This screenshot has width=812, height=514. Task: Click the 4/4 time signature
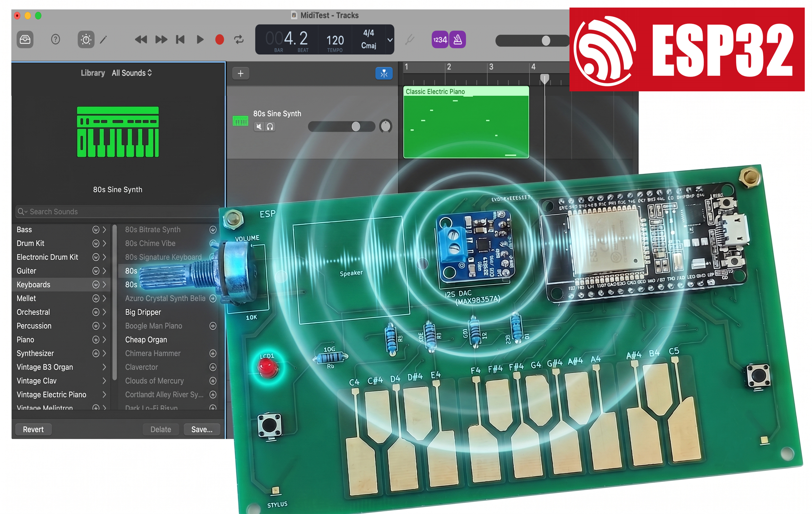click(369, 33)
